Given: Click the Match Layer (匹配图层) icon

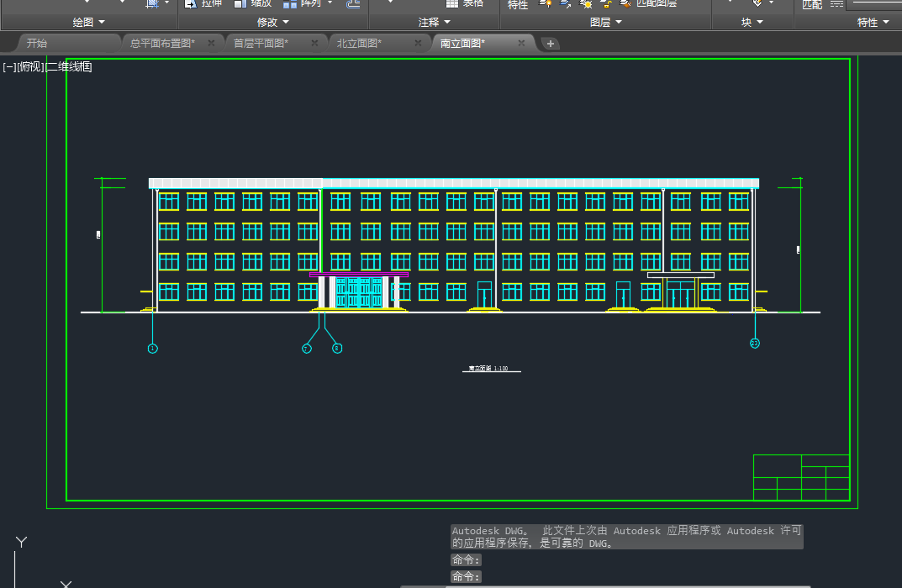Looking at the screenshot, I should point(625,3).
